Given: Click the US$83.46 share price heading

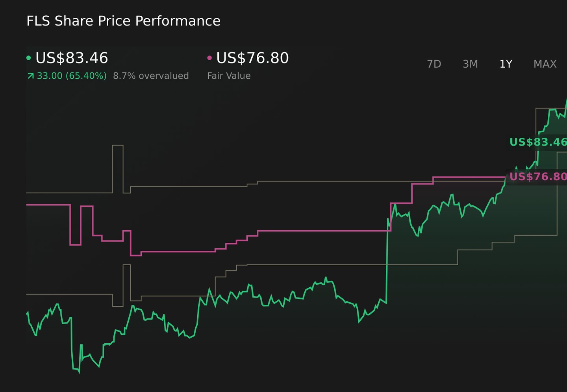Looking at the screenshot, I should (72, 58).
